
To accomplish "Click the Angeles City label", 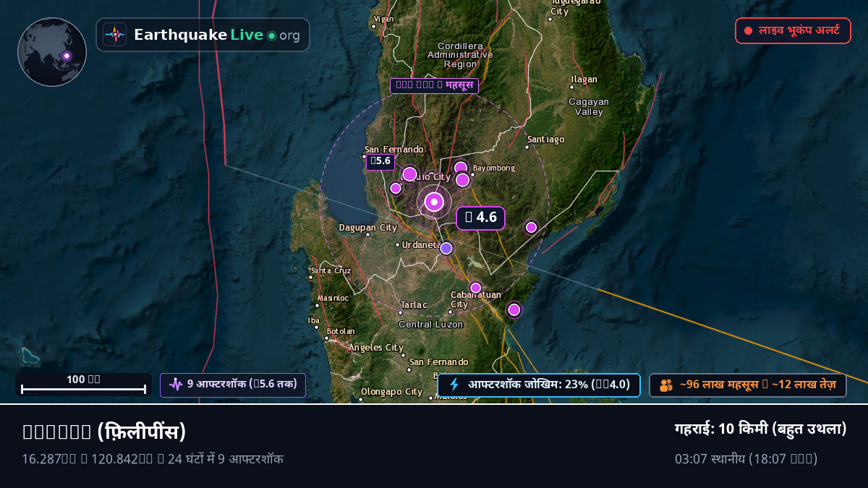I will (x=376, y=348).
